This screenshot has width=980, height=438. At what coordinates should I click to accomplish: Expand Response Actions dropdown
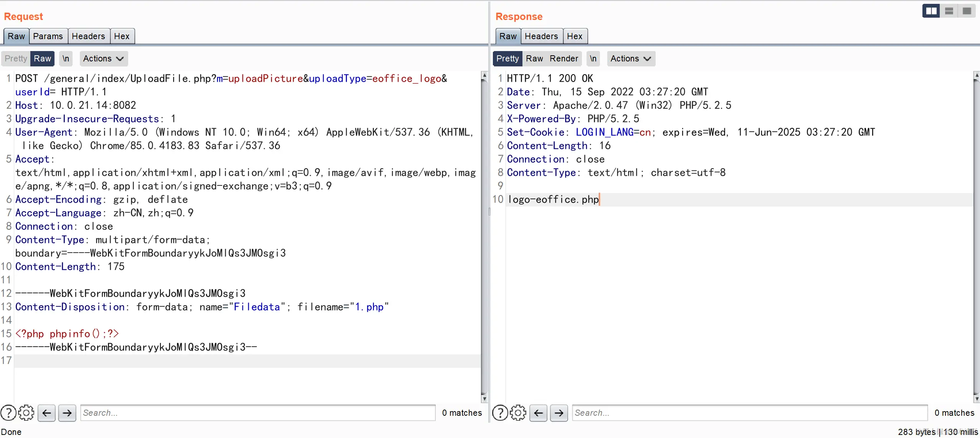(x=631, y=58)
